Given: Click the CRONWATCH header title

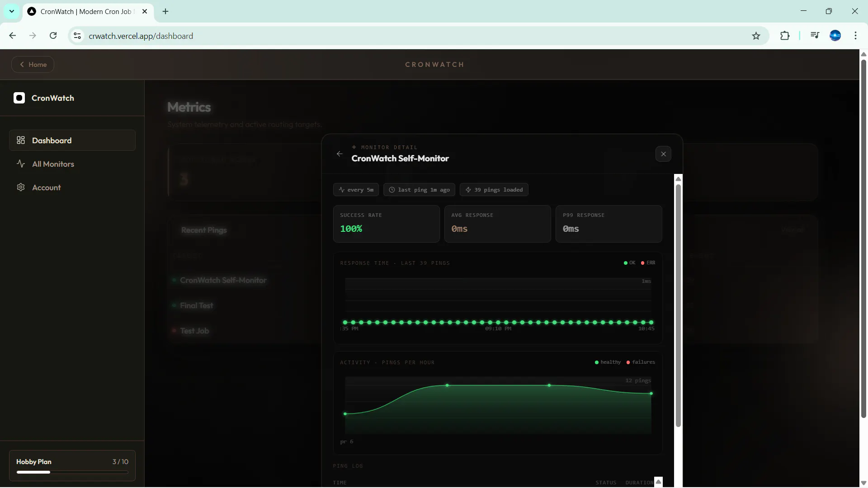Looking at the screenshot, I should (434, 65).
